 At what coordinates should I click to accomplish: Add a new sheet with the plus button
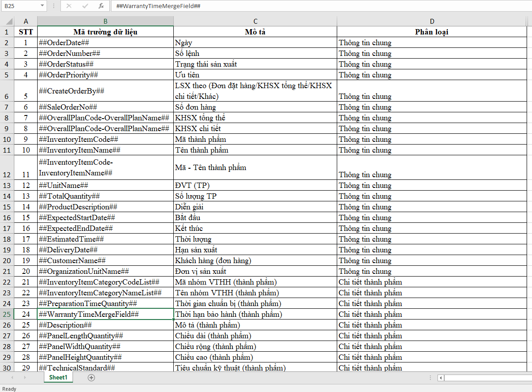pos(91,378)
